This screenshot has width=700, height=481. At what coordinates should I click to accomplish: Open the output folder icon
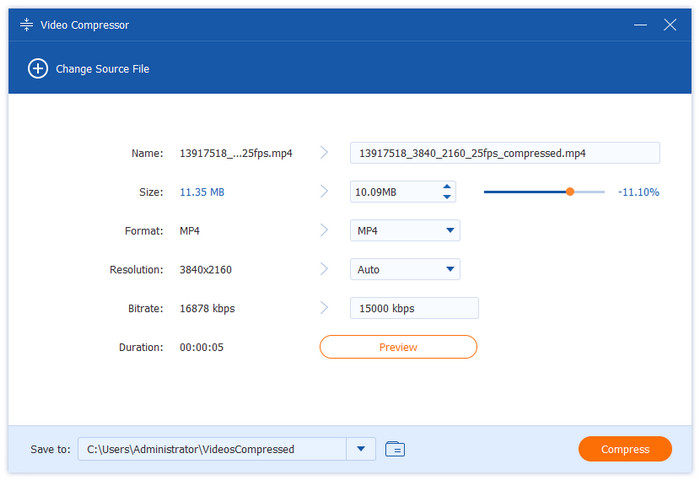[x=395, y=449]
